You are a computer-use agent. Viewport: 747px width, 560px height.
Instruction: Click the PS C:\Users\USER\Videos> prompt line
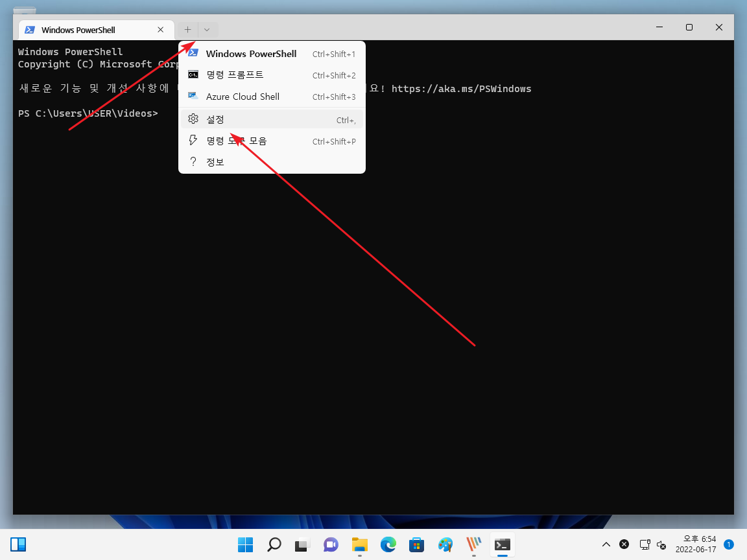coord(88,113)
